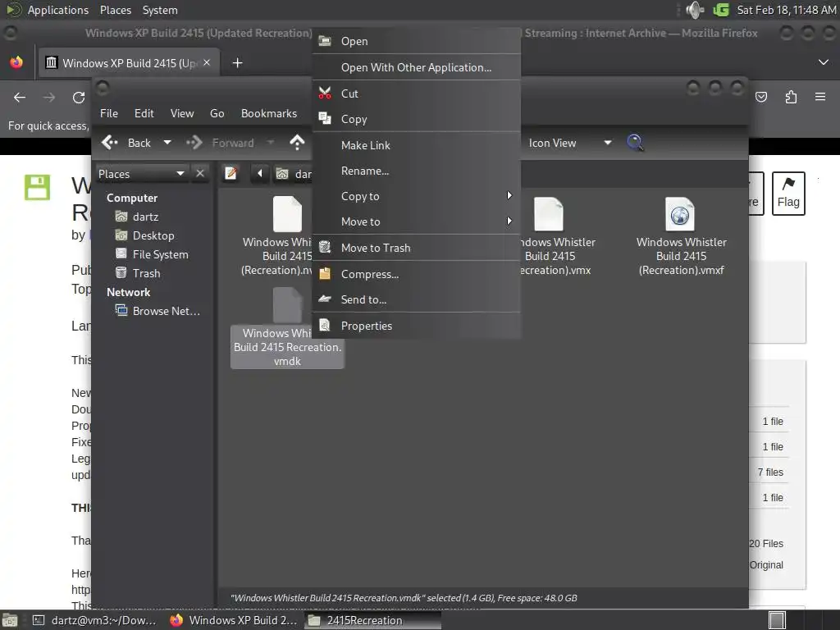
Task: Select File System in sidebar
Action: [x=152, y=254]
